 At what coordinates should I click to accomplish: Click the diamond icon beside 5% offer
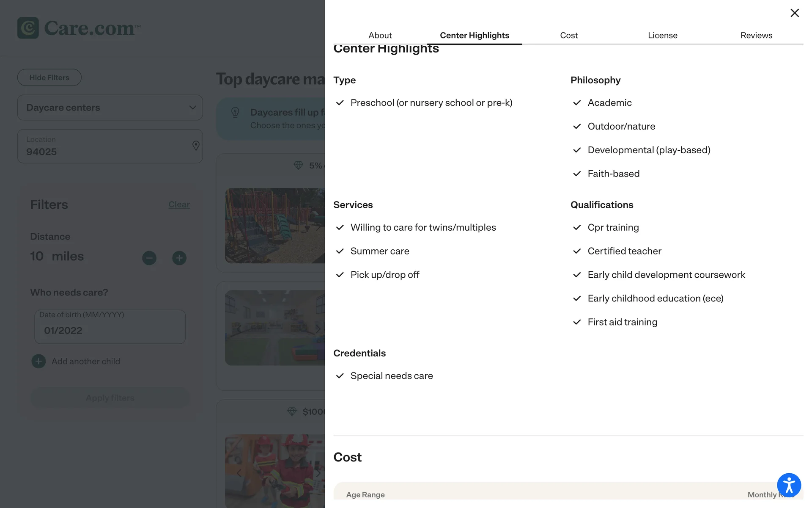pyautogui.click(x=298, y=166)
